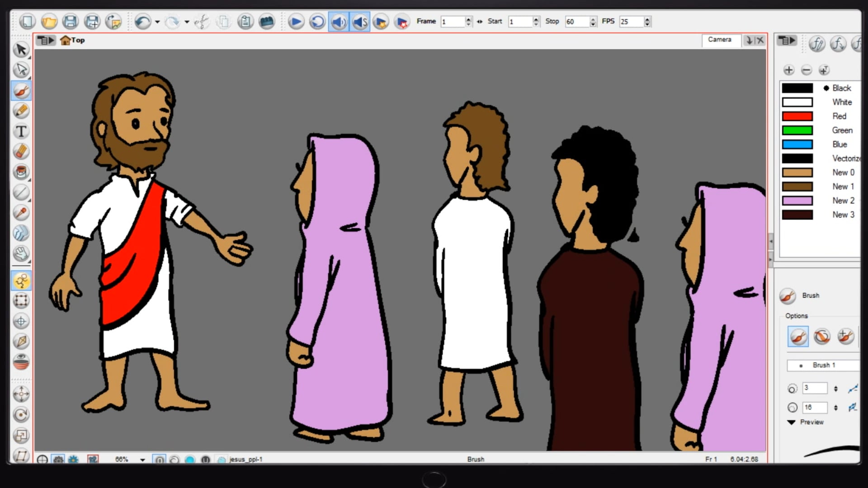Expand the undo history dropdown arrow
Screen dimensions: 868x488
pyautogui.click(x=157, y=22)
